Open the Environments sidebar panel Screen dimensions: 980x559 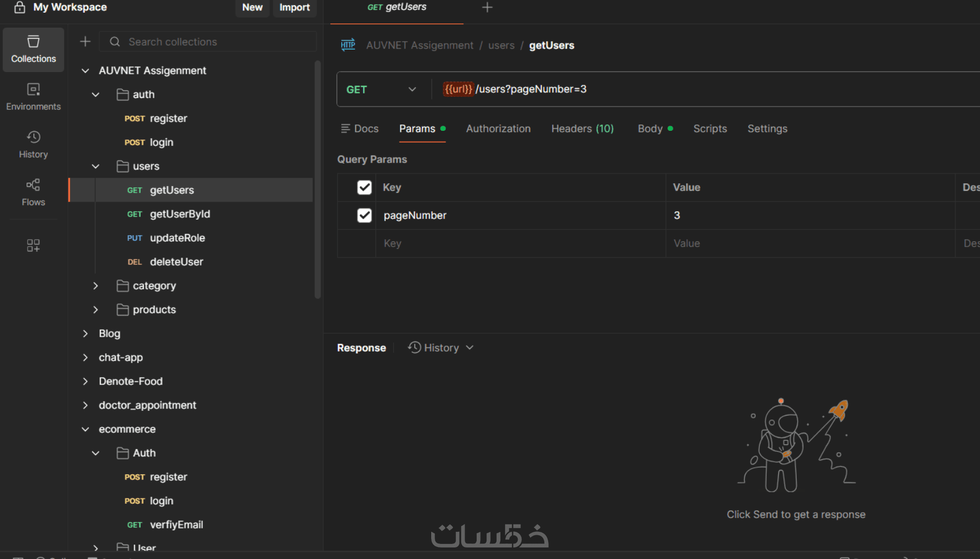[x=33, y=97]
